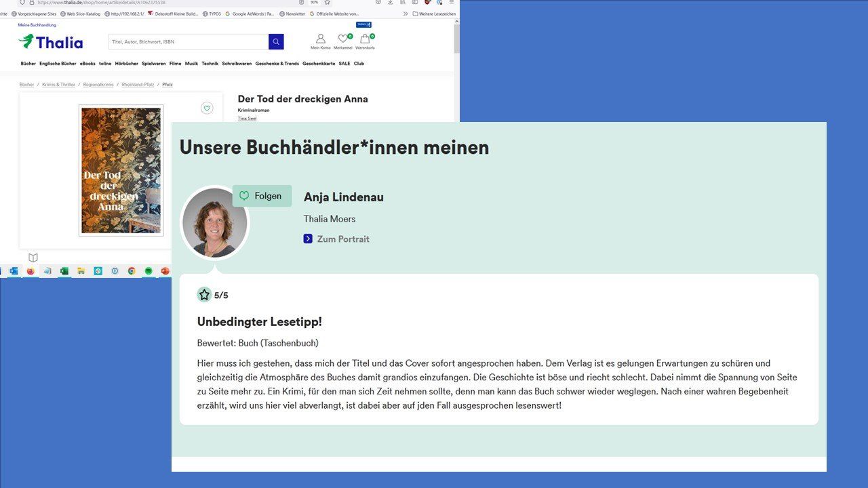This screenshot has width=868, height=488.
Task: Open Mein Konto account icon
Action: click(321, 39)
